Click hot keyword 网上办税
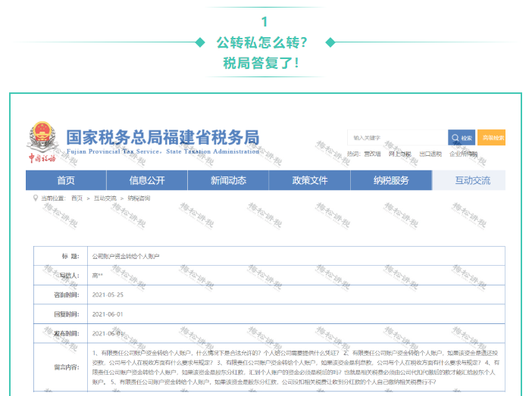Screen dimensions: 532x396 tap(399, 154)
